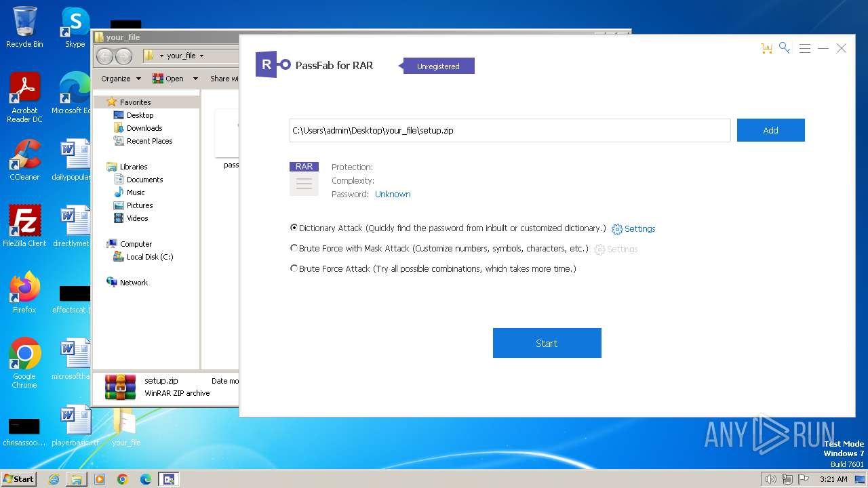
Task: Select Acrobat Reader DC desktop icon
Action: (x=24, y=98)
